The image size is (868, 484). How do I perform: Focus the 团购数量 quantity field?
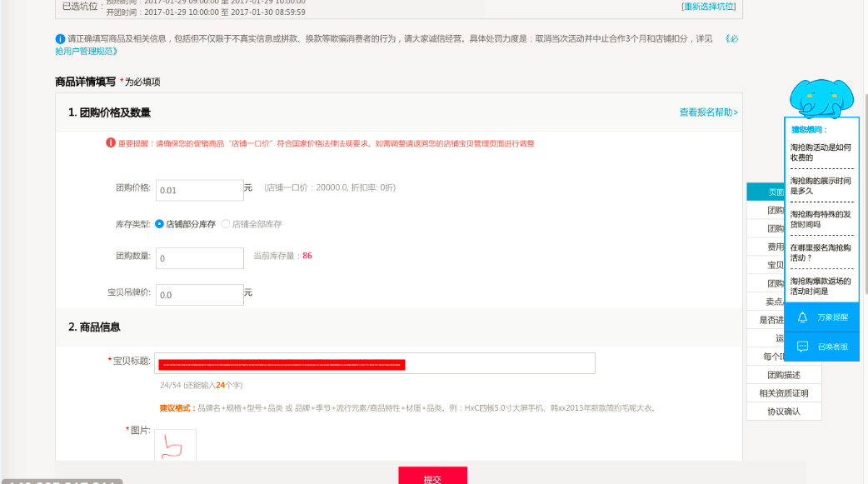coord(199,258)
